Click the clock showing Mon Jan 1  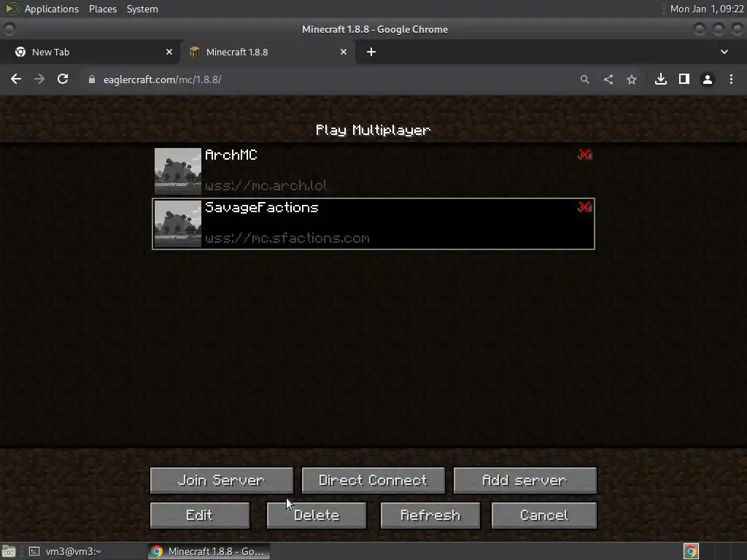tap(706, 9)
